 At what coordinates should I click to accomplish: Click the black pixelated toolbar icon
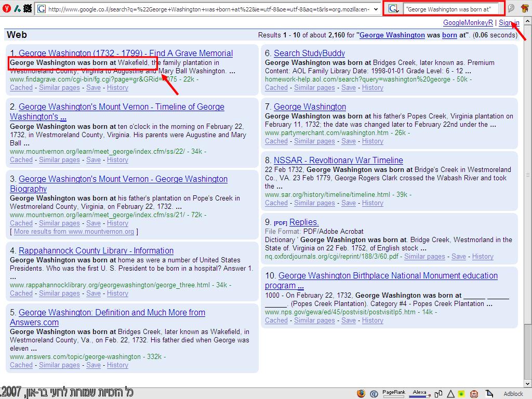28,8
